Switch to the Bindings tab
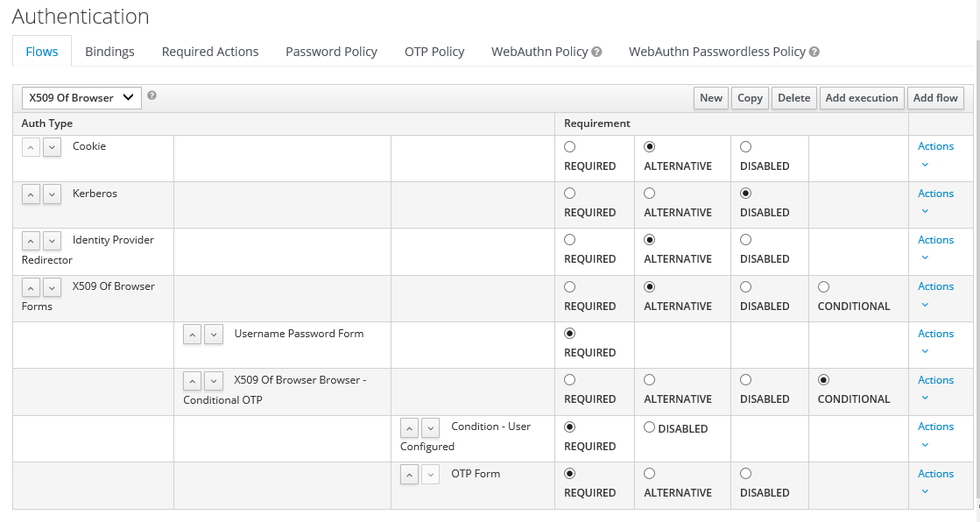980x522 pixels. (x=109, y=52)
